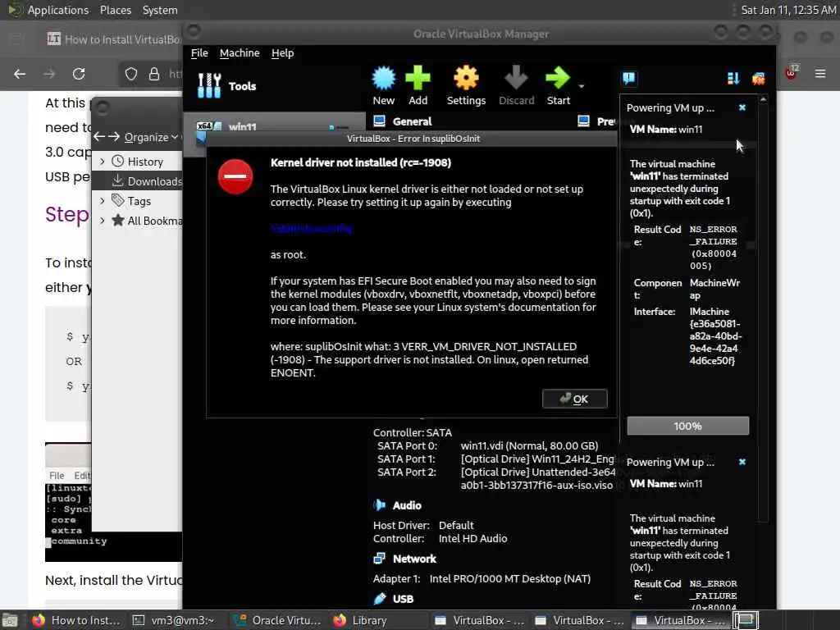Open the System menu in top panel
The image size is (840, 630).
click(x=160, y=10)
